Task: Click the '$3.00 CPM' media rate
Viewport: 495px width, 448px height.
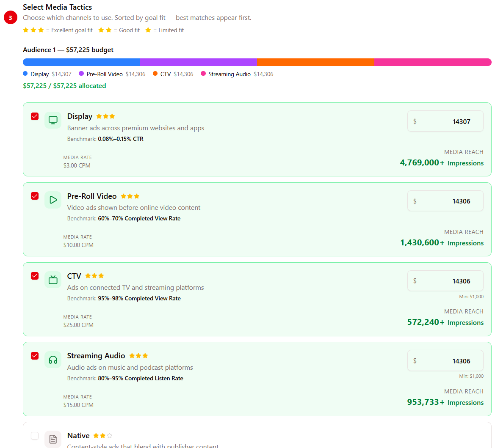Action: [x=77, y=165]
